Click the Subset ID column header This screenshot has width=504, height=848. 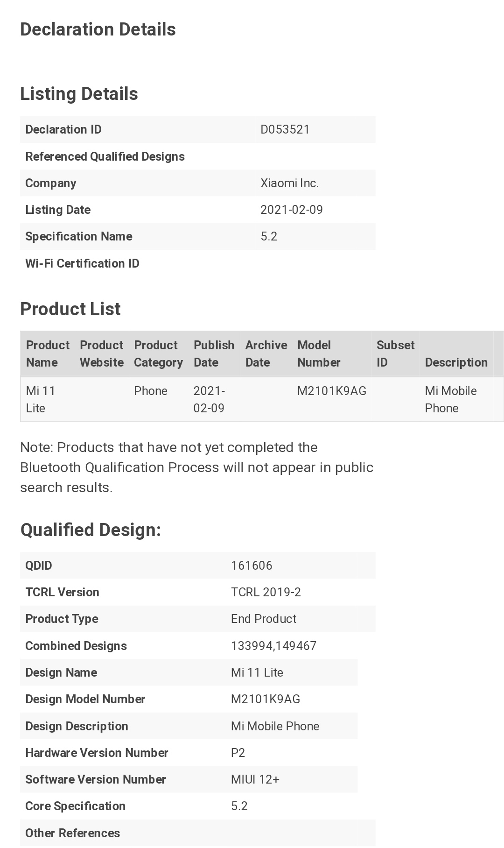pos(395,353)
